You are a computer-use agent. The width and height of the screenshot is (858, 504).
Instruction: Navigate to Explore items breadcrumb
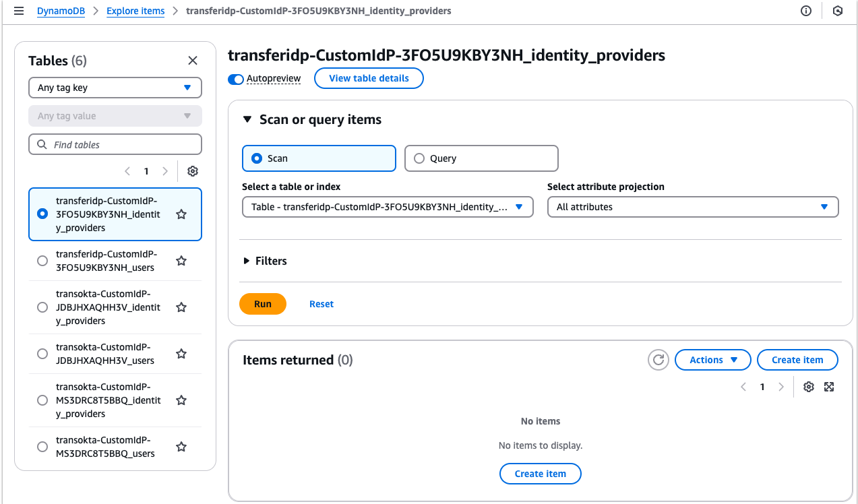pos(135,11)
